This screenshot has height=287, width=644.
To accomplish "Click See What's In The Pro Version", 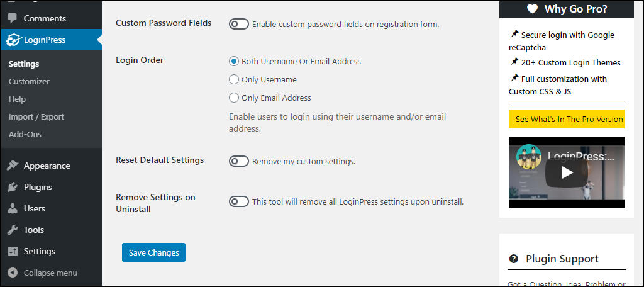I will [x=569, y=119].
